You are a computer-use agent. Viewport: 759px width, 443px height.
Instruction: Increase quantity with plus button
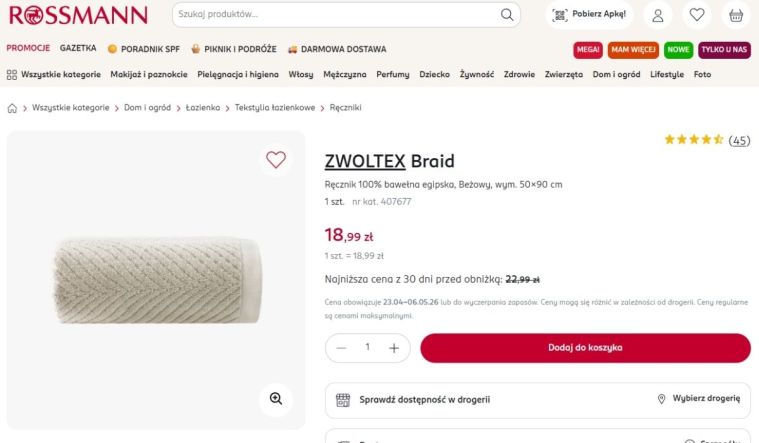click(x=394, y=348)
